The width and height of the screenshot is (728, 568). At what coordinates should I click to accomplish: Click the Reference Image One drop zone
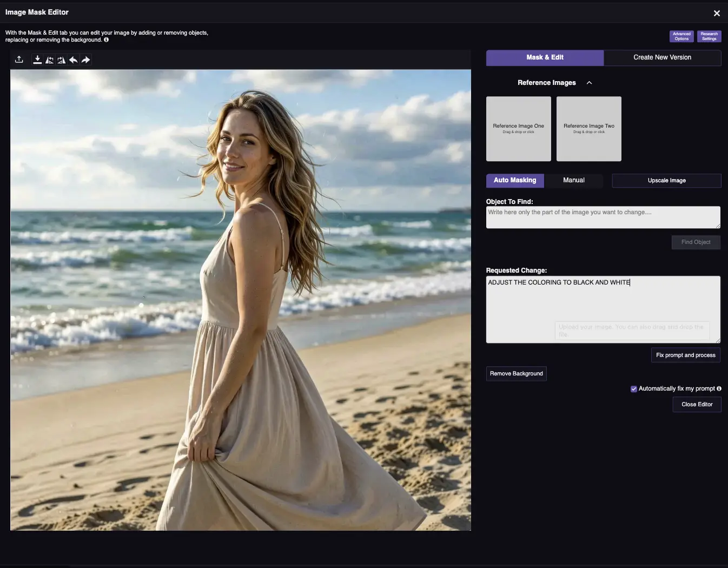[518, 129]
